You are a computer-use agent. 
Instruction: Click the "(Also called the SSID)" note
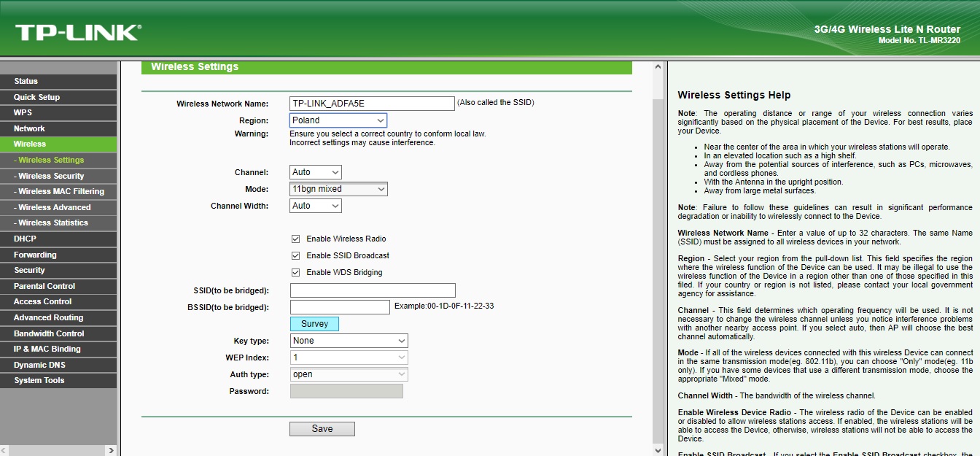pos(496,103)
